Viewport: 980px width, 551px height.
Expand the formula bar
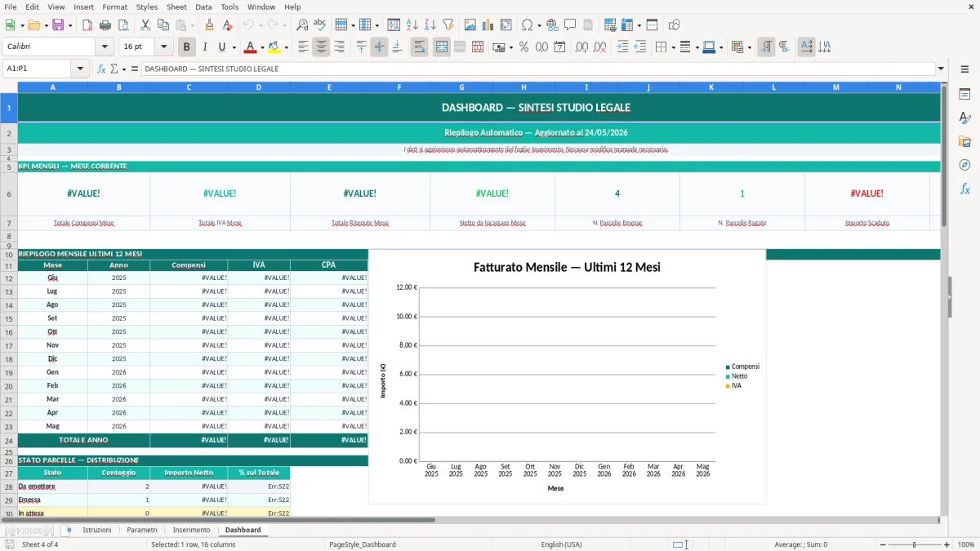[x=942, y=69]
